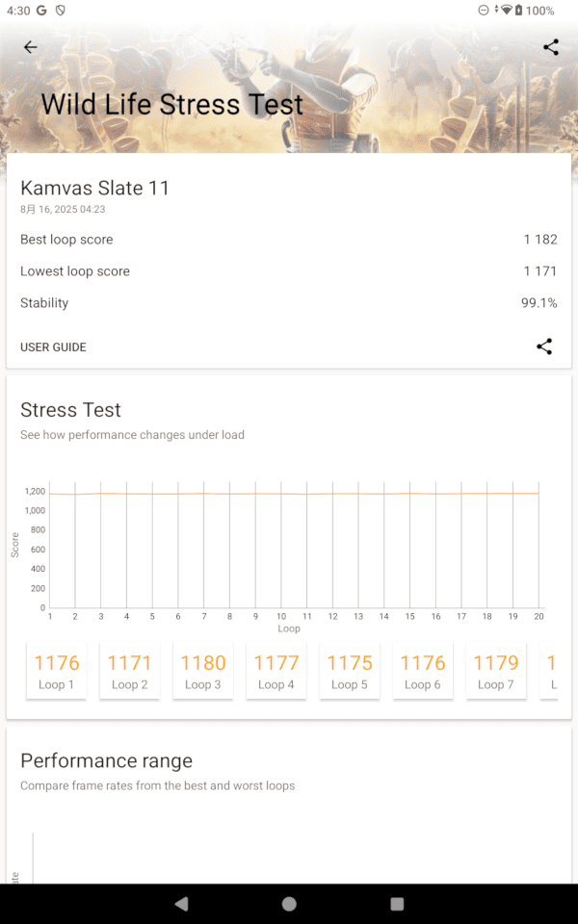The width and height of the screenshot is (578, 924).
Task: Tap the battery icon in status bar
Action: point(518,11)
